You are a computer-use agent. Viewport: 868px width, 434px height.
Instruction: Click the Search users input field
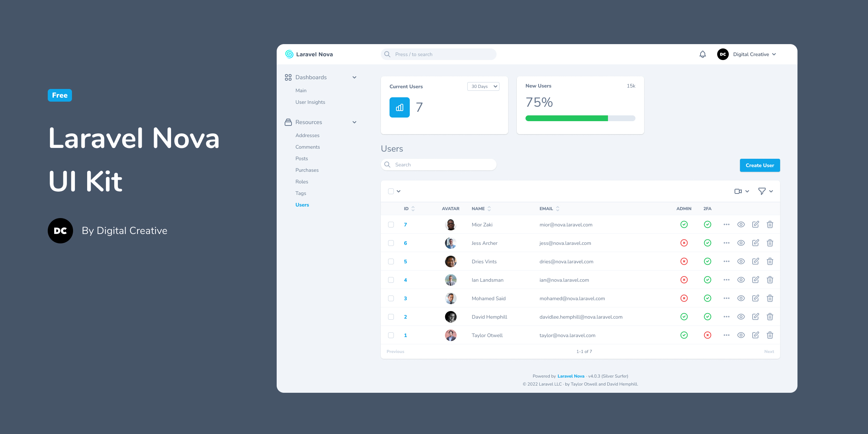[437, 165]
